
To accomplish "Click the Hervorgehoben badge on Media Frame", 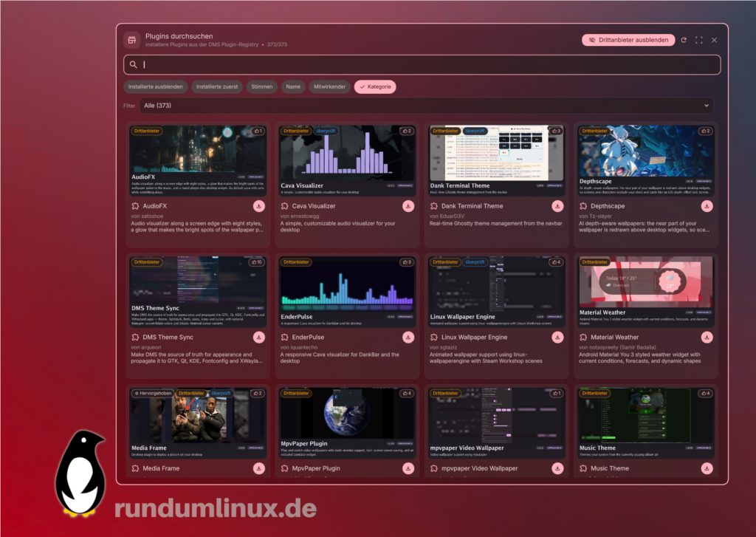I will point(154,393).
